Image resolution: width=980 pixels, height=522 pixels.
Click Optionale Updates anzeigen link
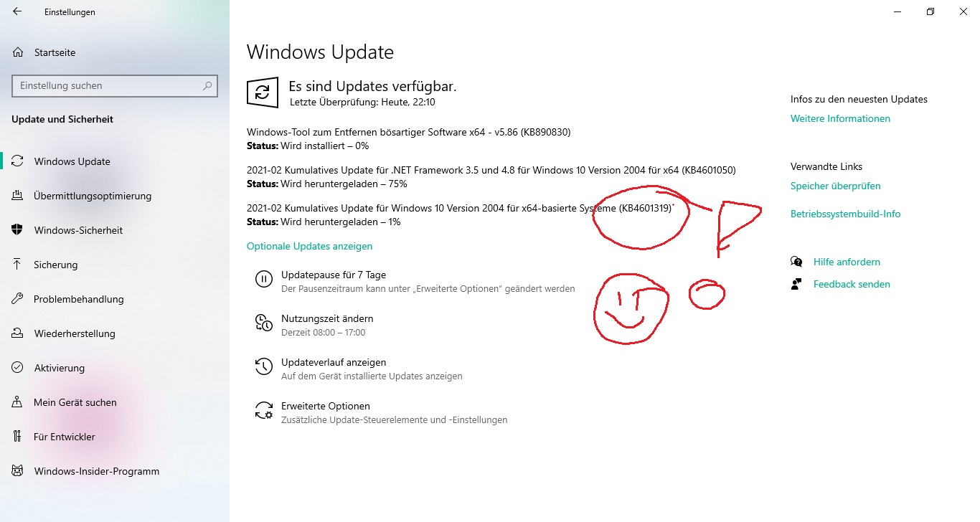point(309,246)
